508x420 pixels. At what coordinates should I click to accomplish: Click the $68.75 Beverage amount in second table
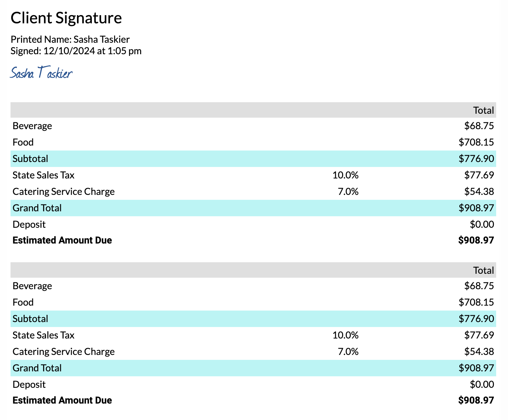[x=479, y=286]
